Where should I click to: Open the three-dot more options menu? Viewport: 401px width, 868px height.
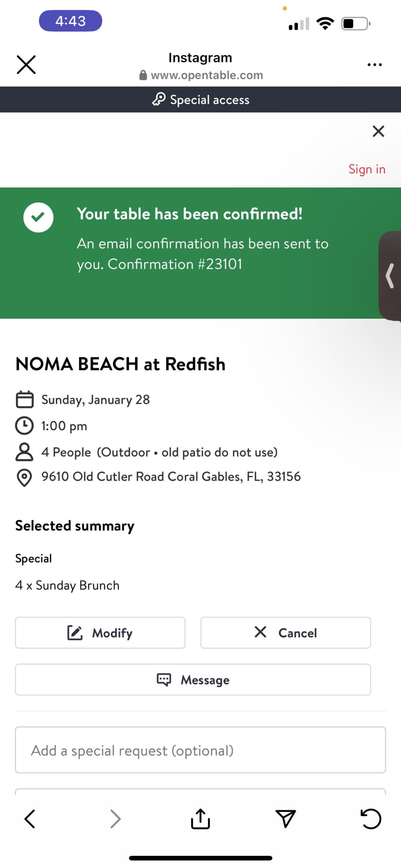tap(375, 64)
